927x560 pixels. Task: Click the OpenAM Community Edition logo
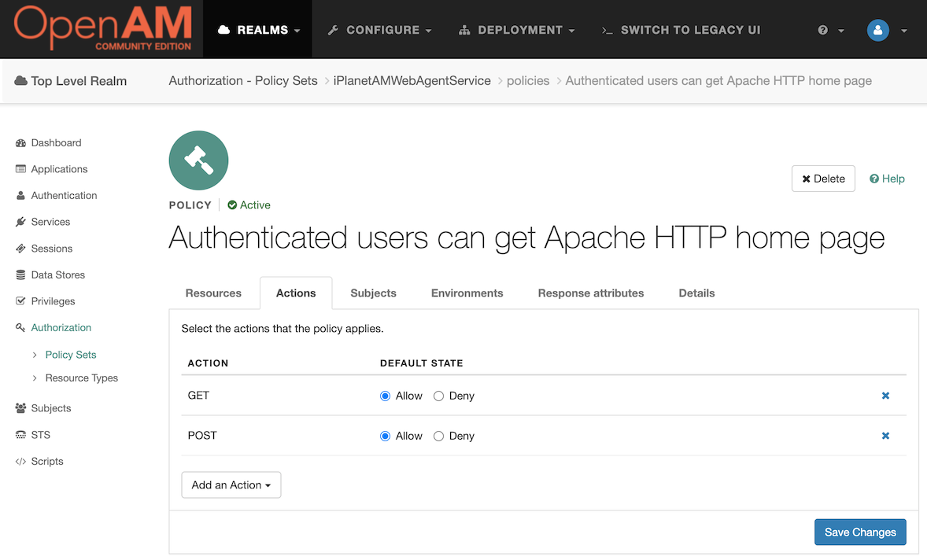click(x=103, y=28)
